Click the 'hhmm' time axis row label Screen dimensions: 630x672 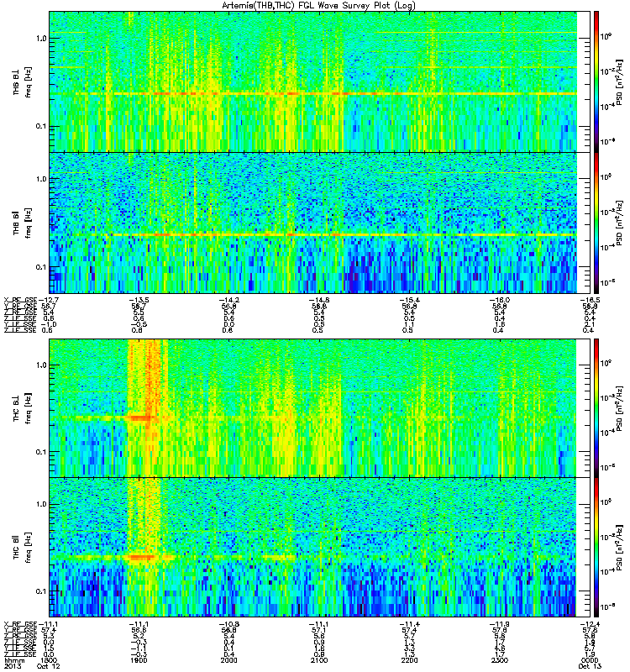click(14, 660)
